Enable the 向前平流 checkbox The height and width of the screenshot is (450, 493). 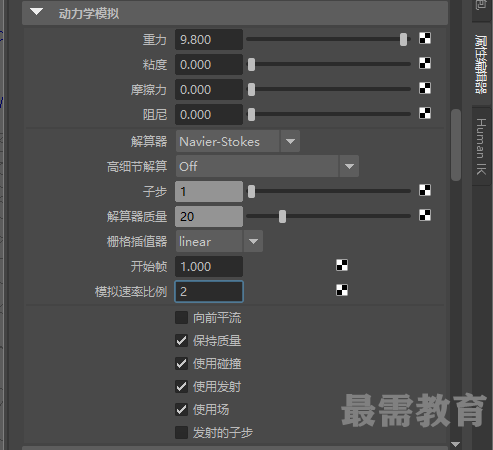click(x=182, y=318)
